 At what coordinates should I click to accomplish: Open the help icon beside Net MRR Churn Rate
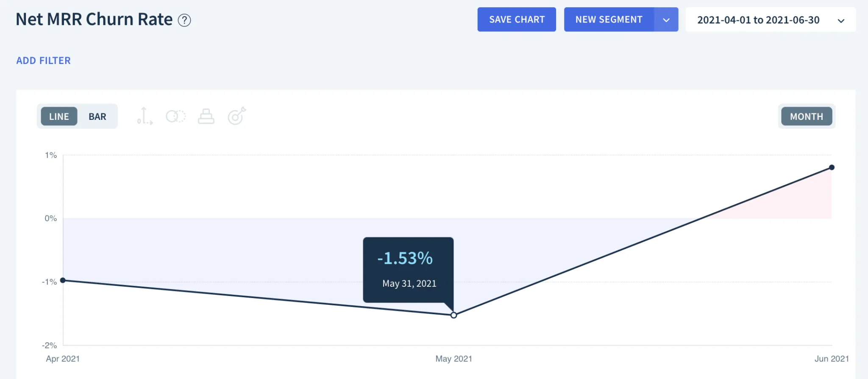tap(184, 20)
